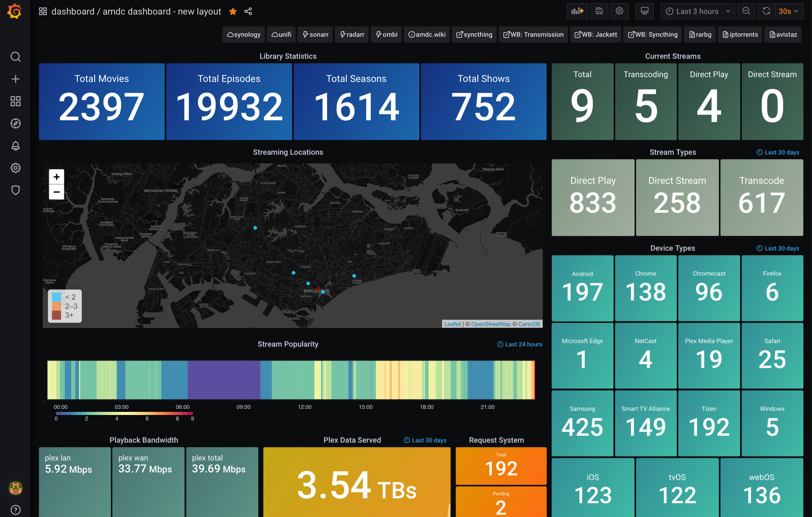Save dashboard using the disk icon
Viewport: 812px width, 517px height.
click(599, 11)
